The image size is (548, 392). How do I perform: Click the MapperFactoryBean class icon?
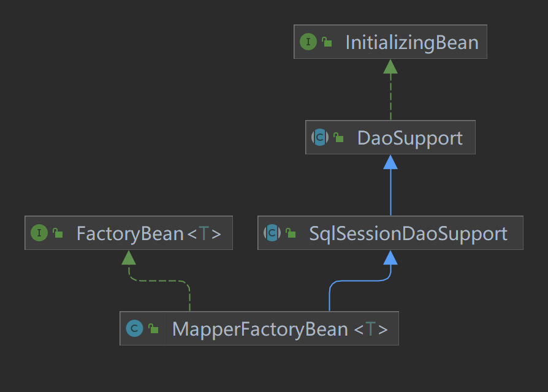pyautogui.click(x=134, y=329)
